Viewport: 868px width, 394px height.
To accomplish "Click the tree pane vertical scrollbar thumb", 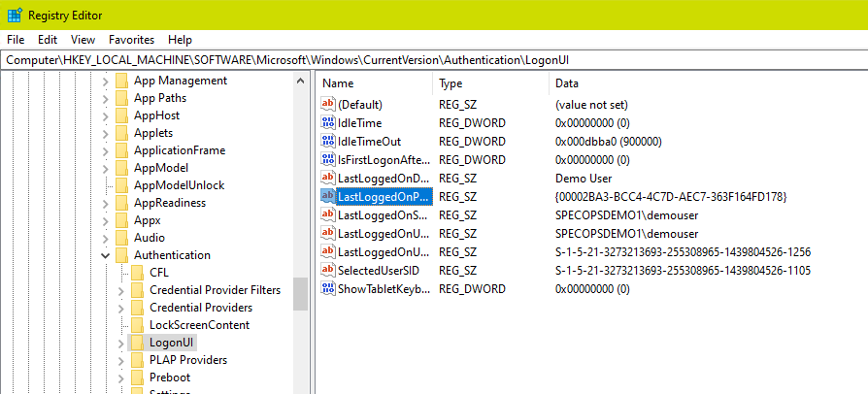I will tap(301, 294).
